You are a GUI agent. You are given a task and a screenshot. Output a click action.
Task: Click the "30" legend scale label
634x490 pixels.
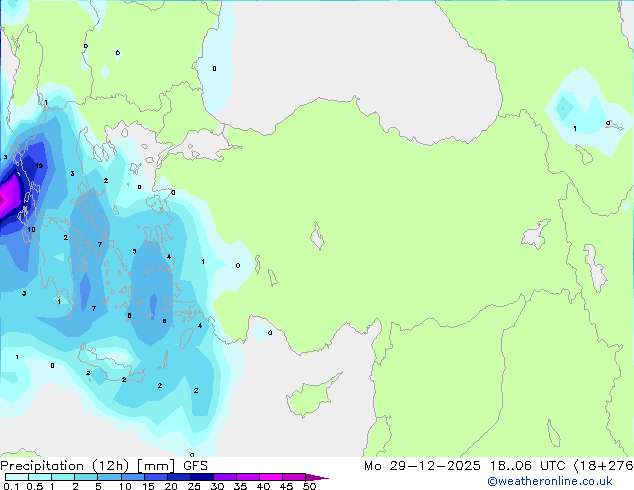[217, 486]
